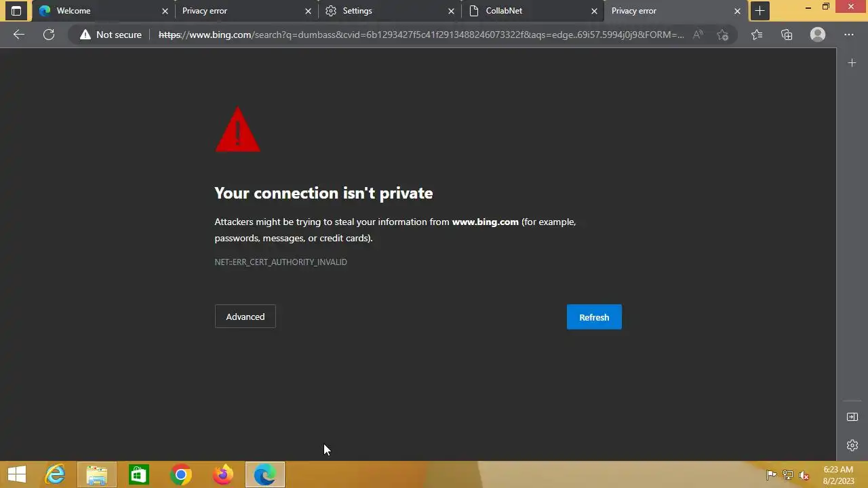Open Action Center flag icon in tray
868x488 pixels.
point(771,475)
